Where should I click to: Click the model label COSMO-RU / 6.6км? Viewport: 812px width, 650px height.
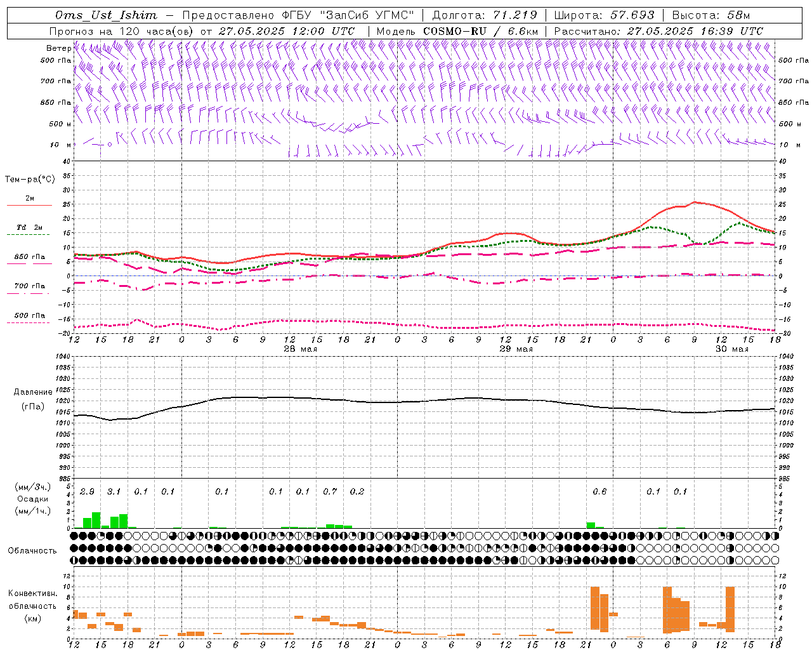pyautogui.click(x=481, y=31)
